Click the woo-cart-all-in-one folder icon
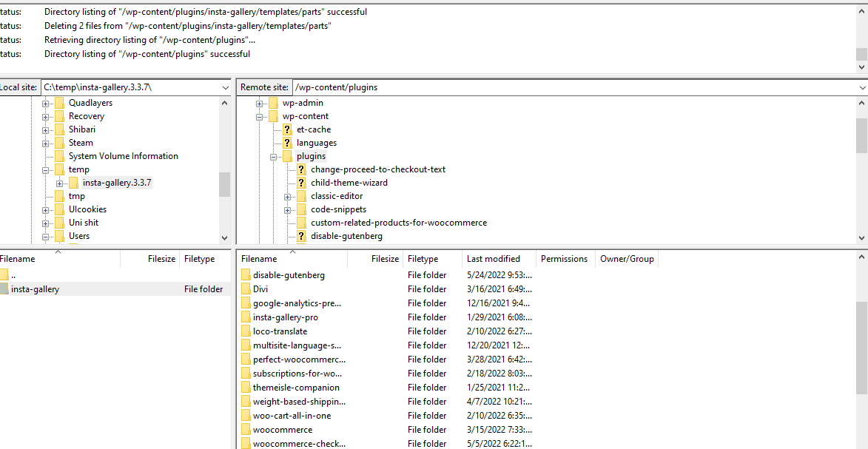Image resolution: width=868 pixels, height=449 pixels. click(246, 416)
